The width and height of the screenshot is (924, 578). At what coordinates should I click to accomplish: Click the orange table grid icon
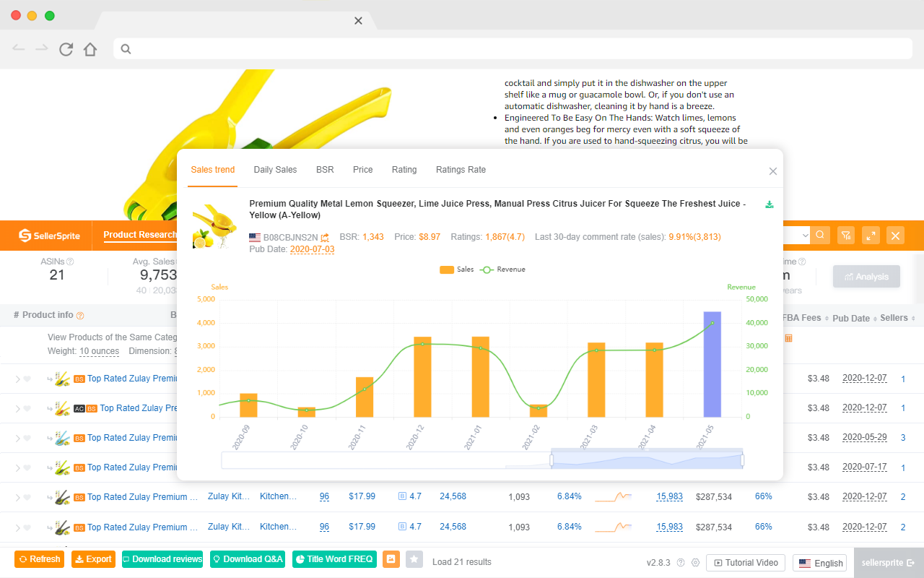coord(788,338)
